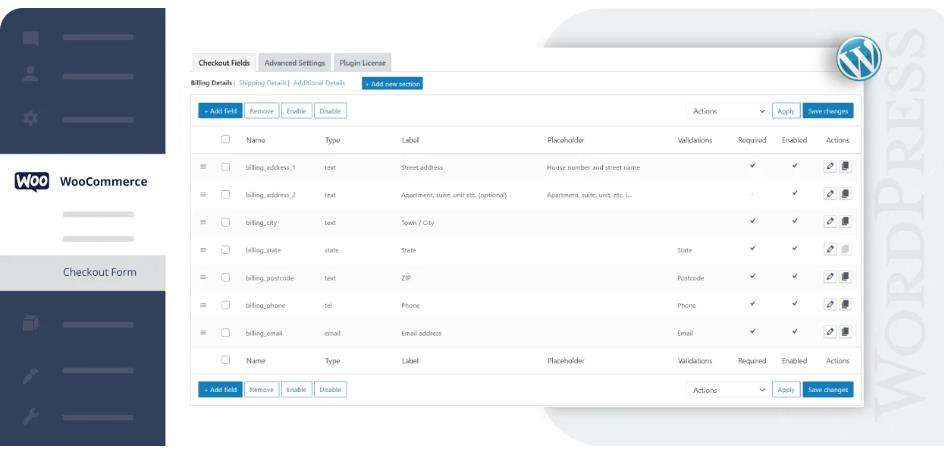Grab the drag handle of billing_state
Image resolution: width=944 pixels, height=462 pixels.
click(x=203, y=249)
